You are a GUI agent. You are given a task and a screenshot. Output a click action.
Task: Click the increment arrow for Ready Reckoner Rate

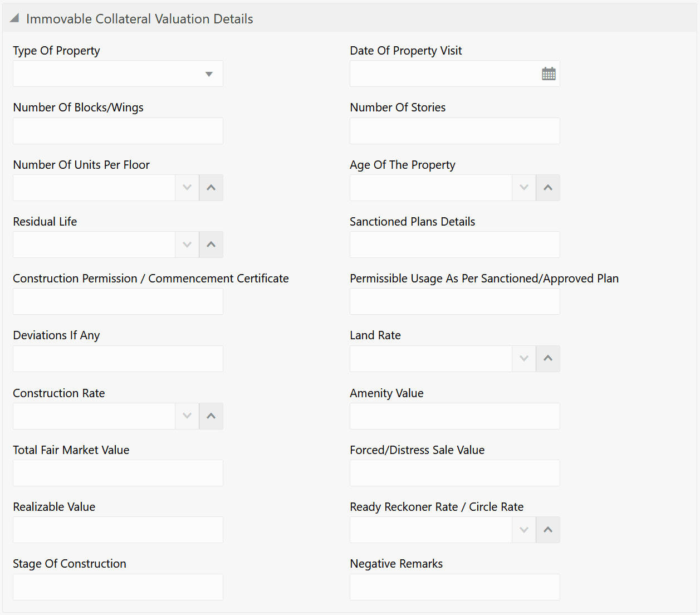pos(547,530)
